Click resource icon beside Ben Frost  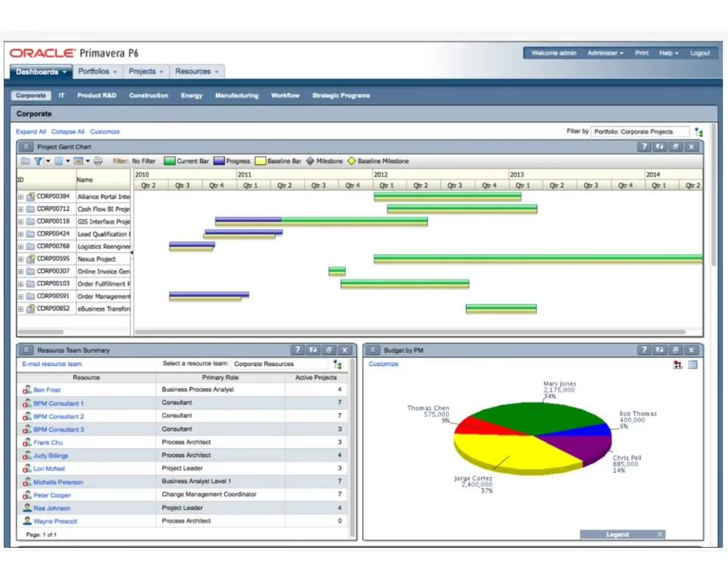coord(27,390)
